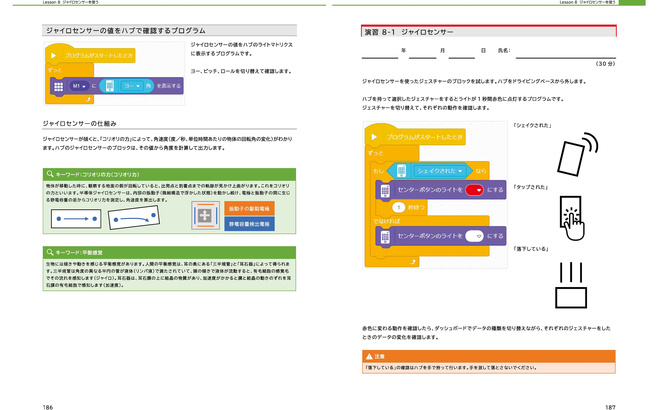The image size is (660, 410).
Task: Click the blue 静電容量検出電極 label
Action: pos(249,225)
